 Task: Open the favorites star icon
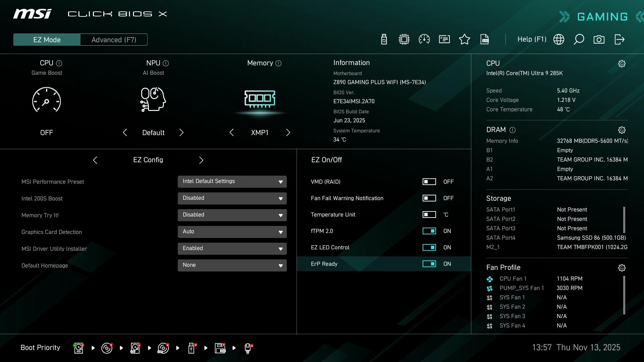point(465,40)
